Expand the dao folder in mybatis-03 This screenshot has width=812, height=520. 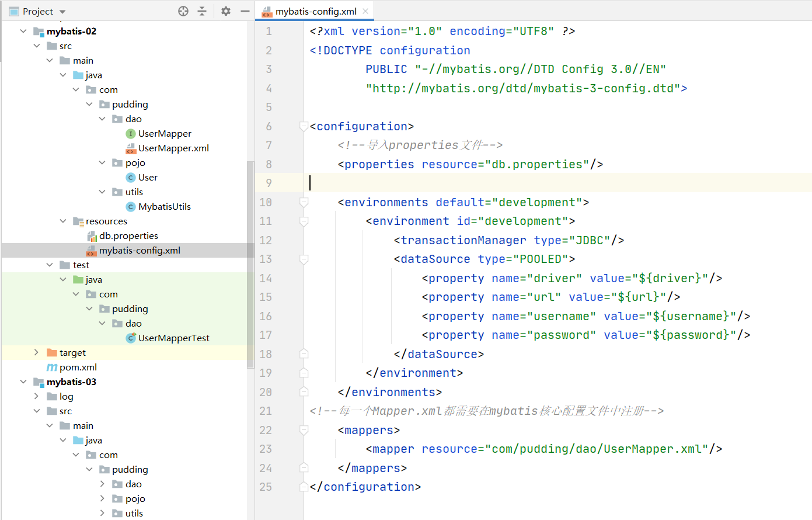pos(102,484)
